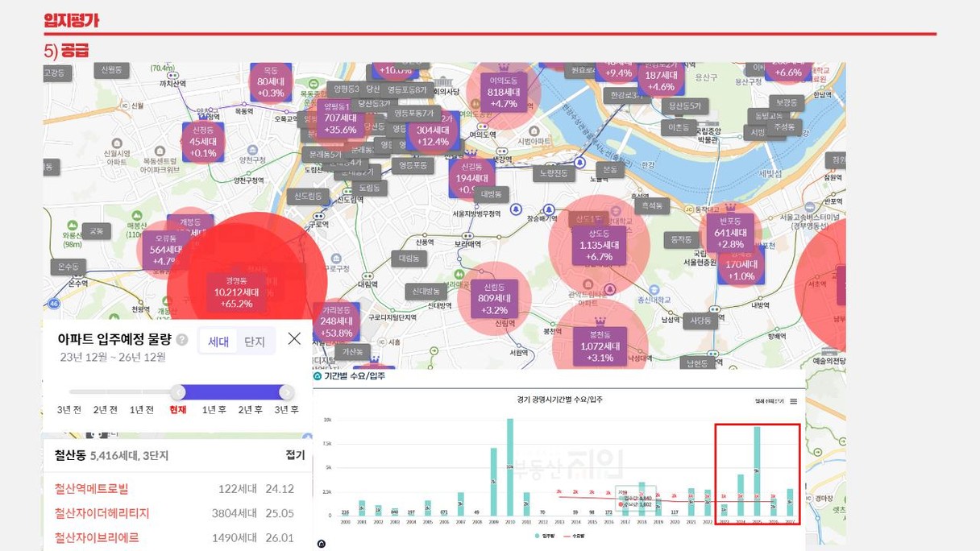This screenshot has height=551, width=980.
Task: Click the 대림역 subway station icon
Action: [x=367, y=275]
